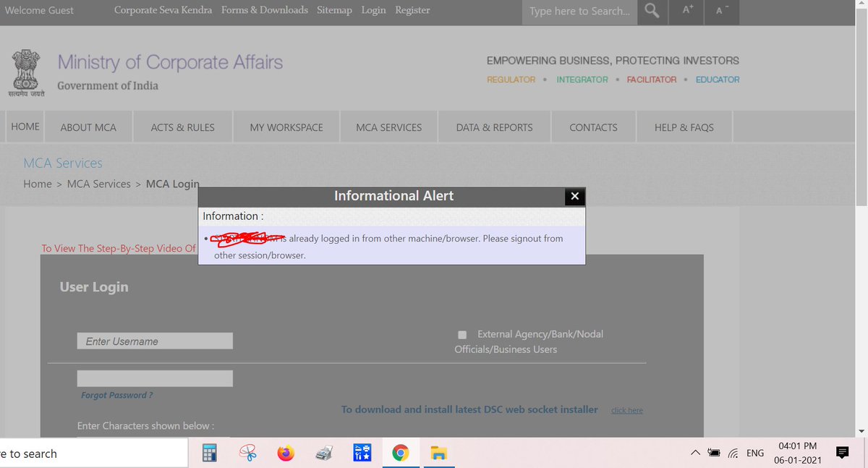
Task: Click the MCA Services page heading
Action: (x=63, y=163)
